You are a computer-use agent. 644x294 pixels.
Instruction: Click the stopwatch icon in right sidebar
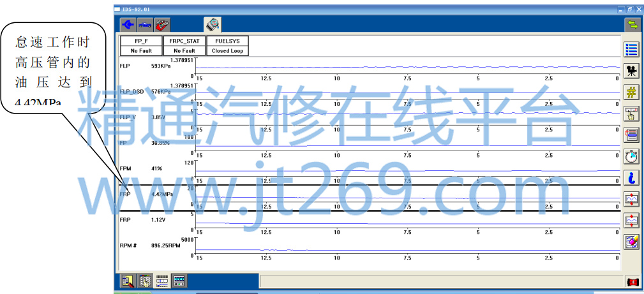pyautogui.click(x=631, y=156)
